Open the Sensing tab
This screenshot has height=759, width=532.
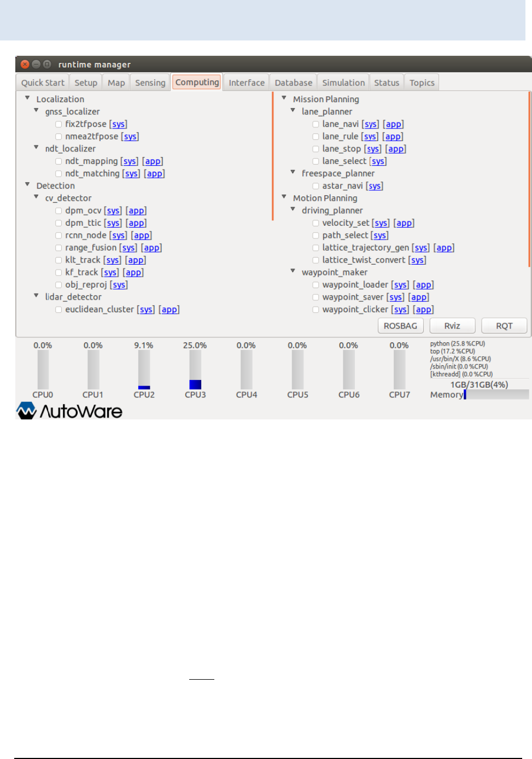click(150, 82)
